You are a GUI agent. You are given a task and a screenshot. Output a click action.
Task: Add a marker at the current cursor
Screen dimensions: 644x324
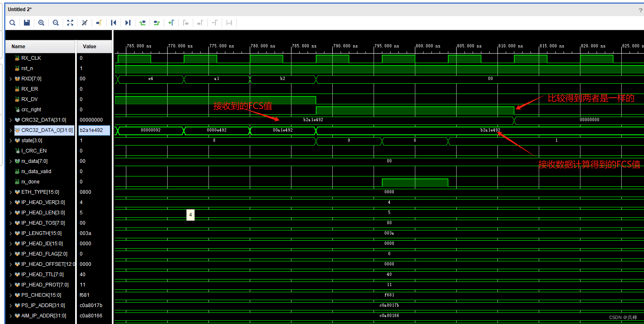(171, 23)
